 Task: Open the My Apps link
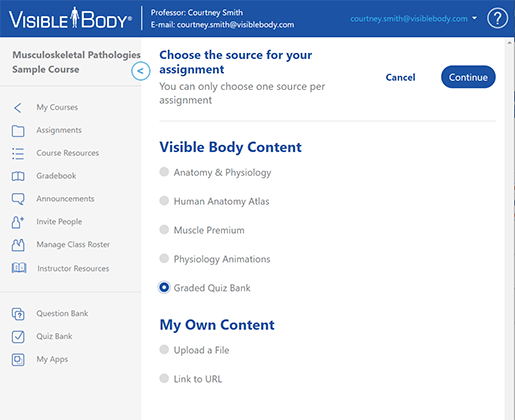tap(52, 359)
